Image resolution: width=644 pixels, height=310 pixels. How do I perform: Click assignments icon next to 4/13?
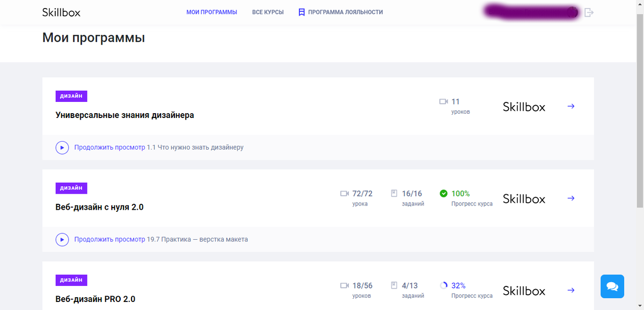[394, 286]
